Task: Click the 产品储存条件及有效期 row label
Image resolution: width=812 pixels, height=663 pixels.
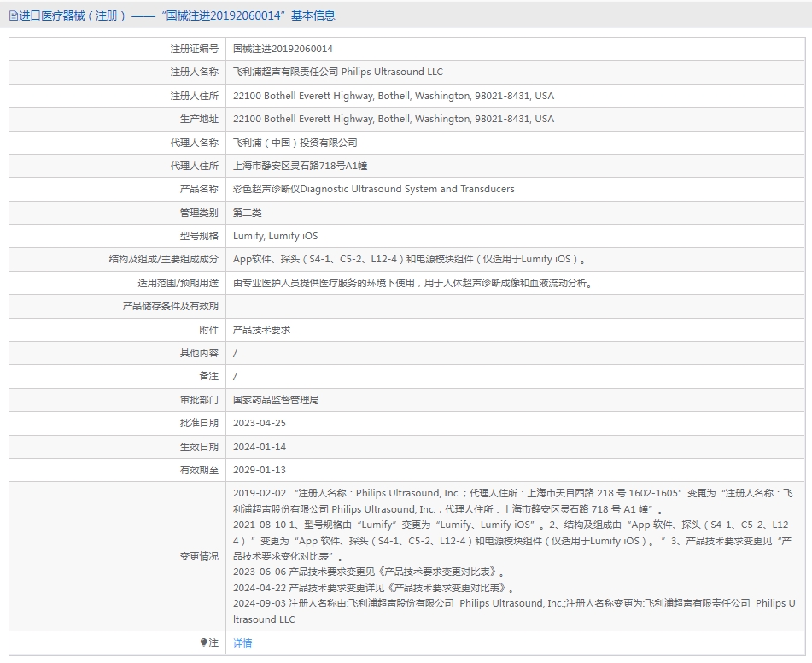Action: tap(171, 307)
